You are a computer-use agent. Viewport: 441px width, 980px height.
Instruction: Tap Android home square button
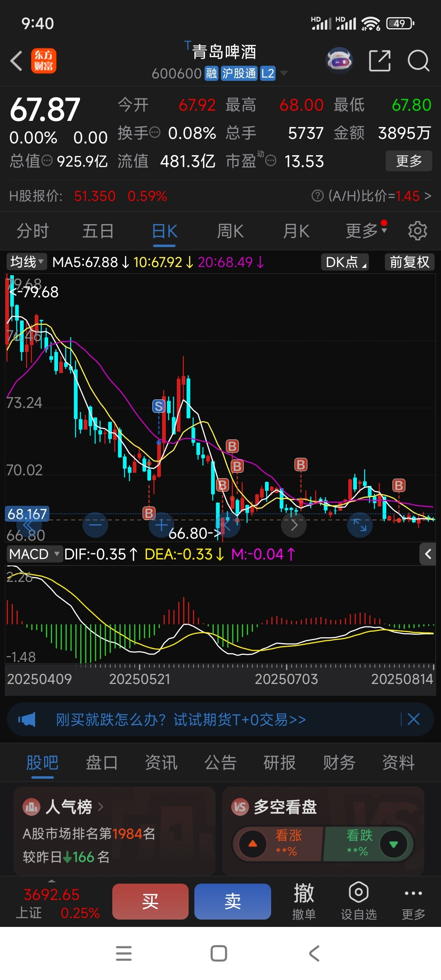click(x=219, y=953)
